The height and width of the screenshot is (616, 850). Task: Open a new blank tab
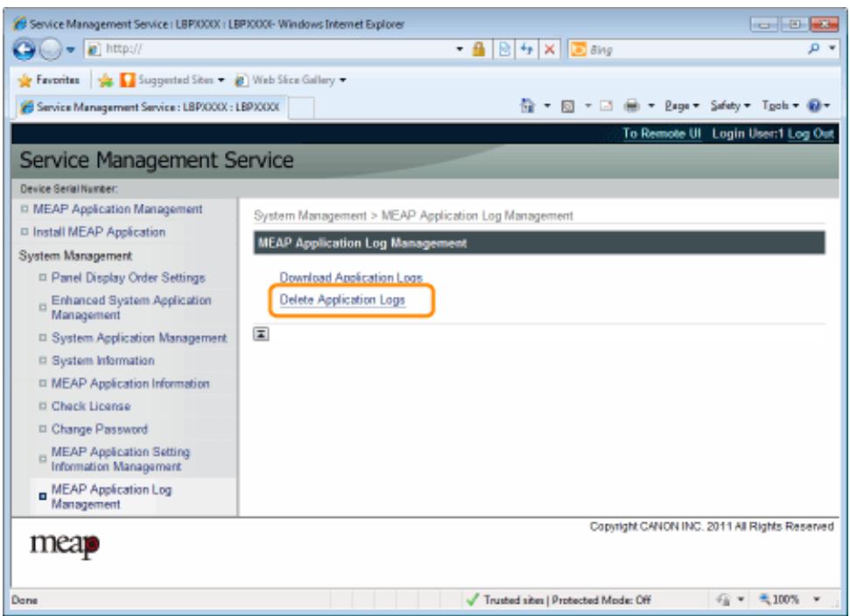301,108
